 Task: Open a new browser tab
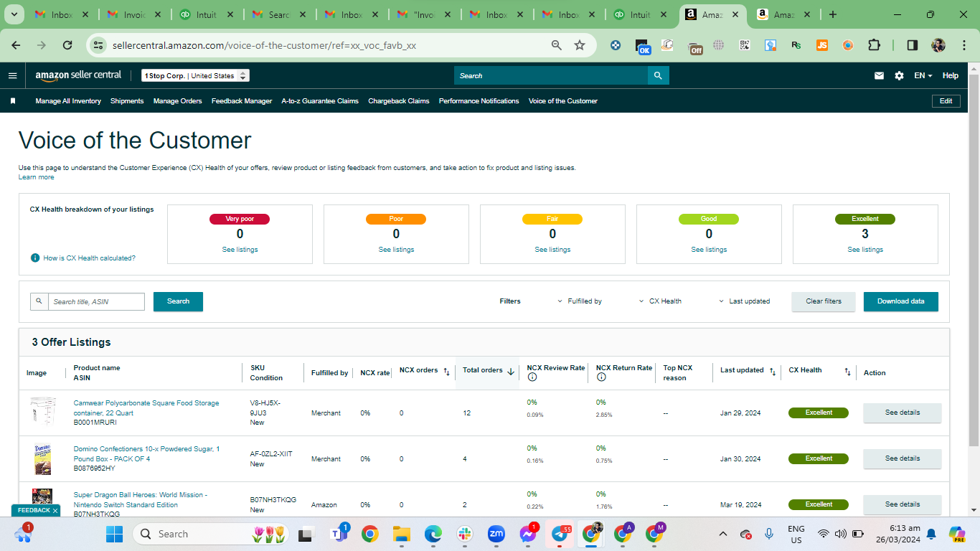(x=832, y=14)
